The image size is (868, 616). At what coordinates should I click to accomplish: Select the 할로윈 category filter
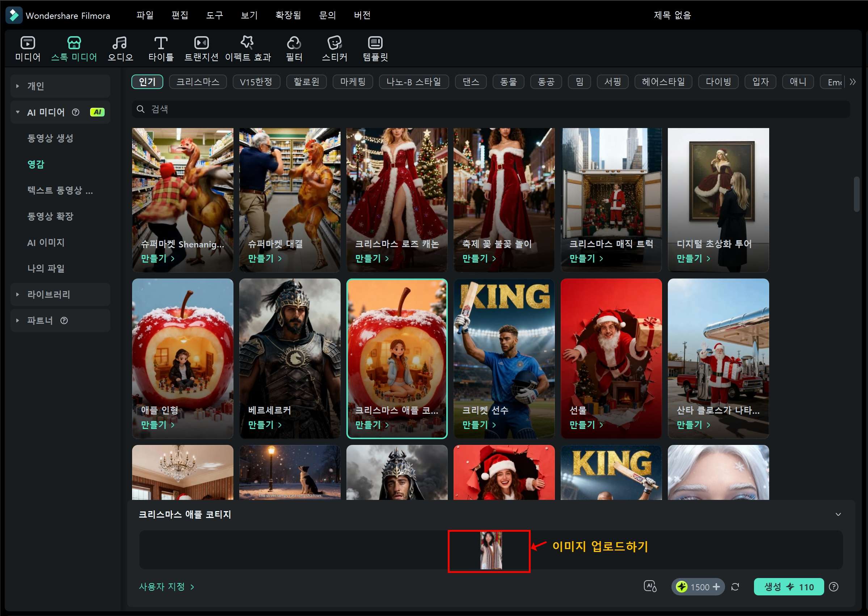coord(306,82)
